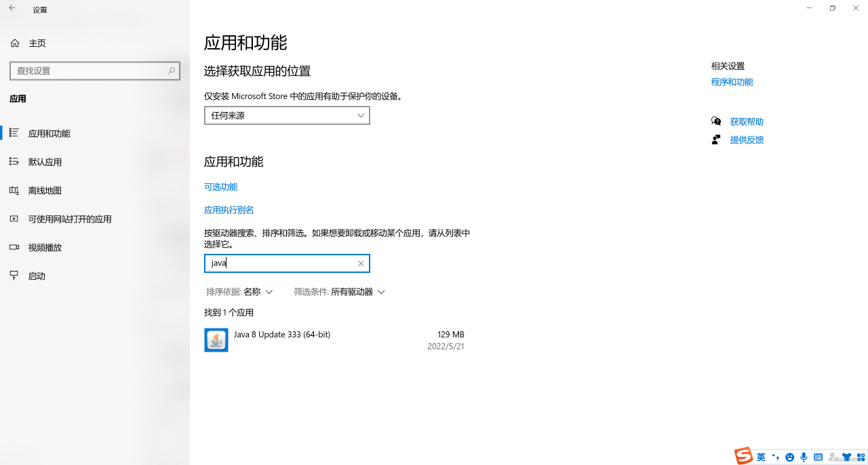The width and height of the screenshot is (868, 465).
Task: Open the 程序和功能 related settings link
Action: [732, 81]
